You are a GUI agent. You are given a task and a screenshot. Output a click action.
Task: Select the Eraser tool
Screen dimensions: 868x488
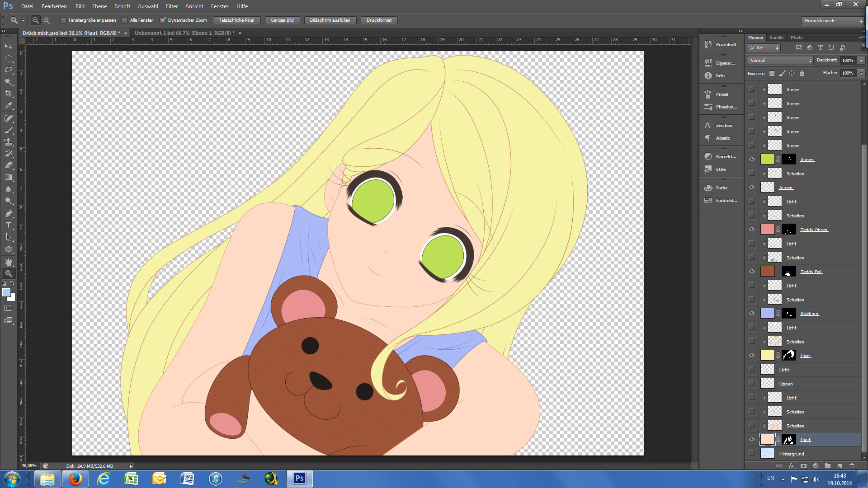[x=9, y=165]
